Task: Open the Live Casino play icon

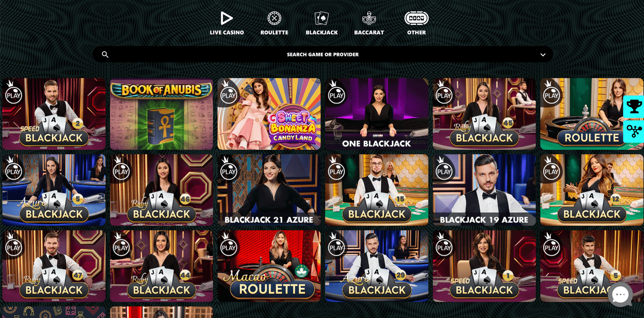Action: click(x=226, y=18)
